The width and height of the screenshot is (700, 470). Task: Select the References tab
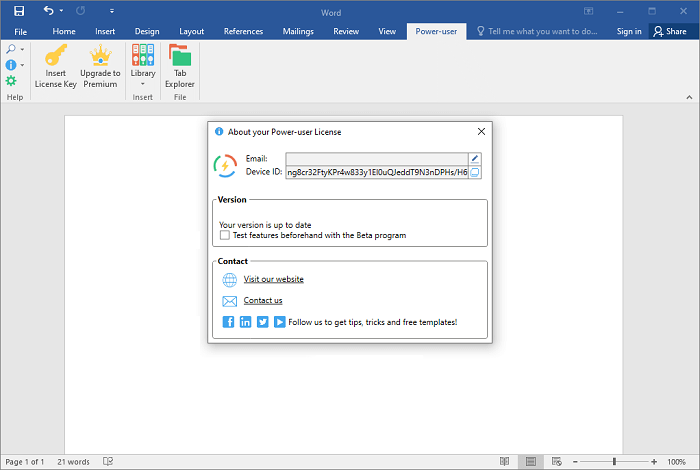pos(243,31)
